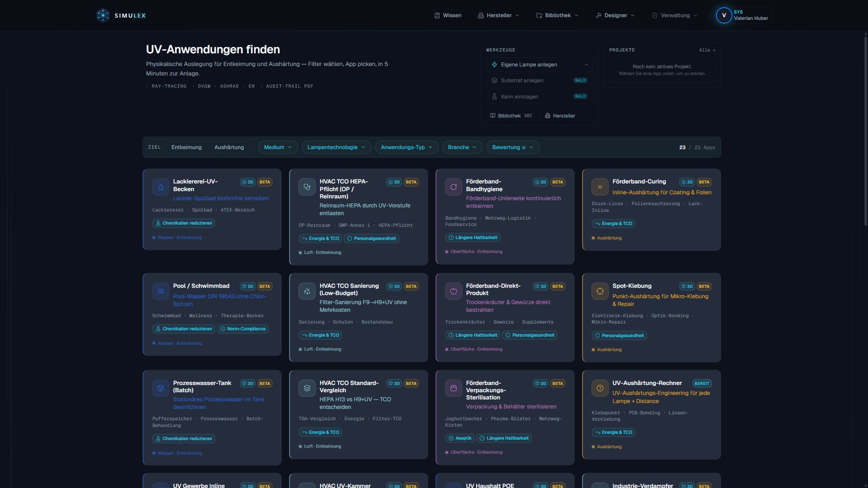
Task: Open the Anwendungs-Typ filter dropdown
Action: 407,147
